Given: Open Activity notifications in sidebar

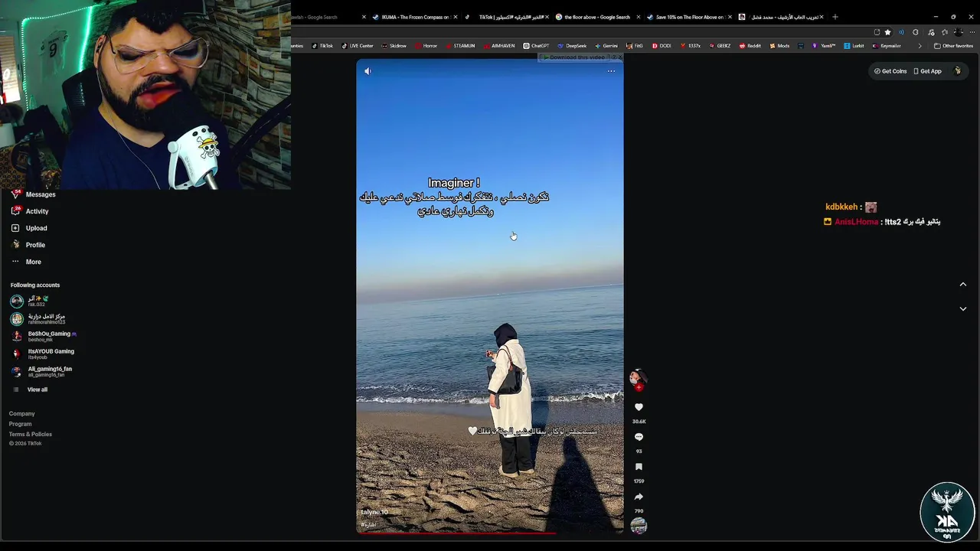Looking at the screenshot, I should click(x=31, y=211).
